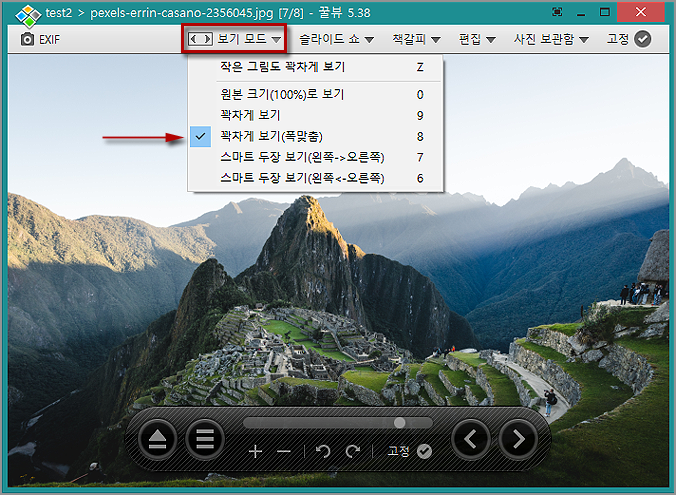Open the hamburger menu button in control bar
The image size is (676, 495).
click(x=205, y=439)
